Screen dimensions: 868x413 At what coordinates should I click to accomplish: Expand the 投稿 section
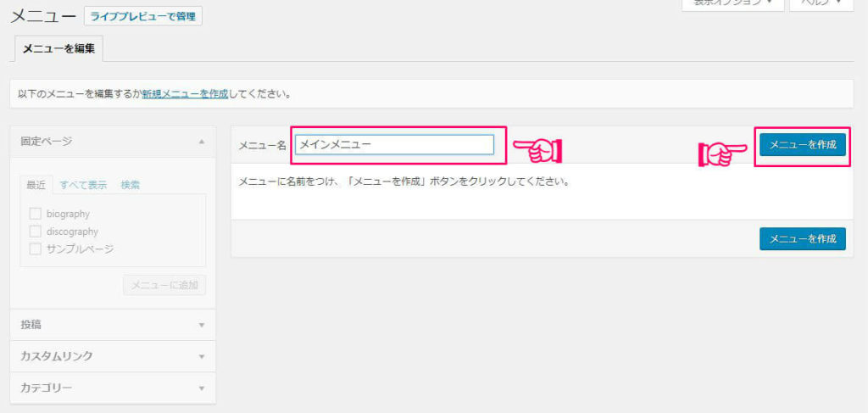coord(113,325)
